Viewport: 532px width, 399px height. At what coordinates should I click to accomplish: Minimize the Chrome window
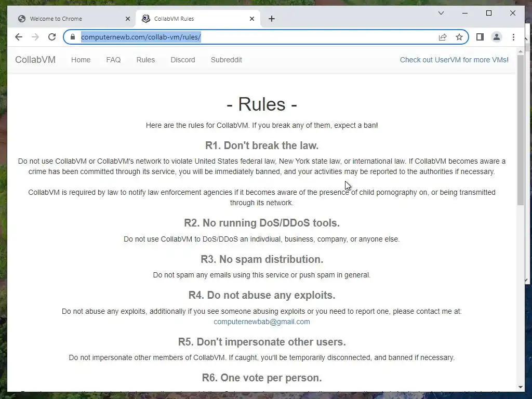point(465,13)
